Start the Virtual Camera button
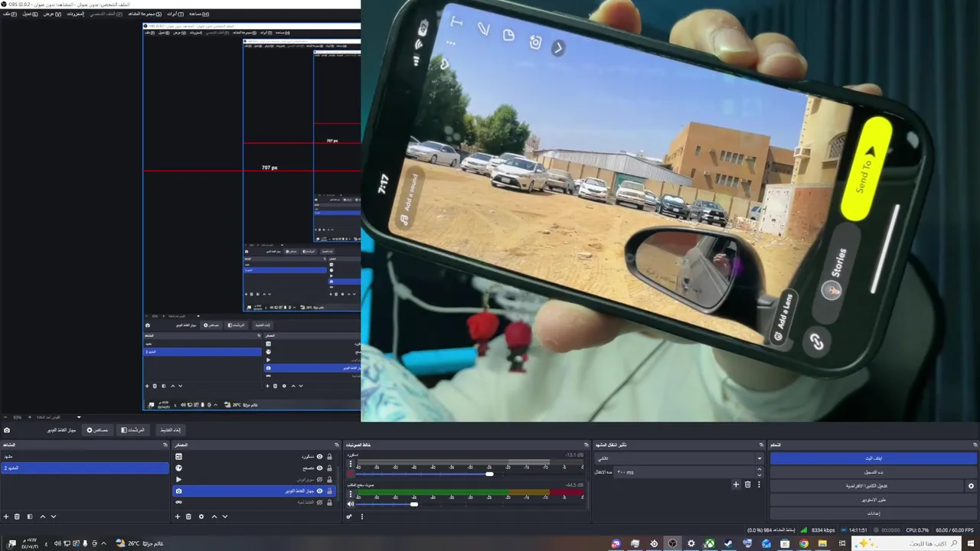Image resolution: width=980 pixels, height=551 pixels. (867, 486)
